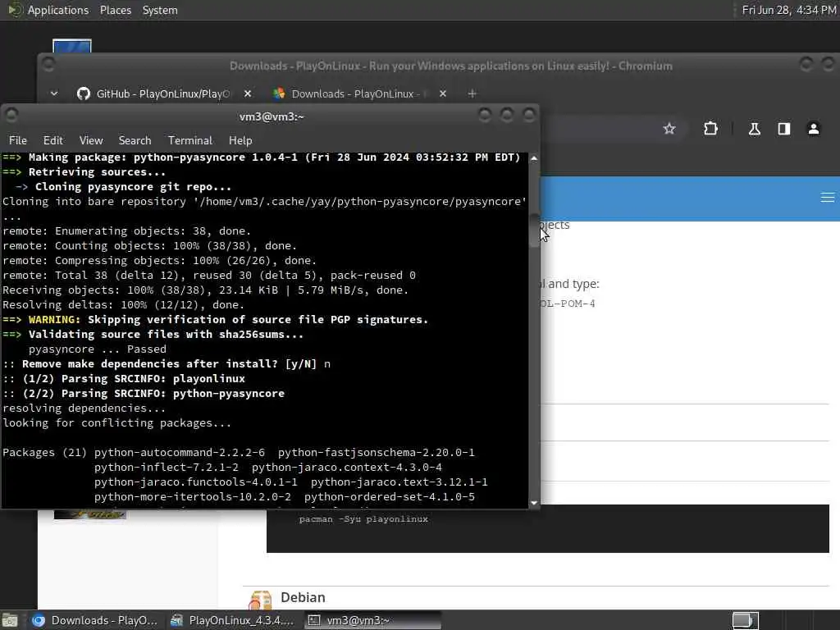Click 'resolving dependencies...' terminal line
The width and height of the screenshot is (840, 630).
click(84, 409)
